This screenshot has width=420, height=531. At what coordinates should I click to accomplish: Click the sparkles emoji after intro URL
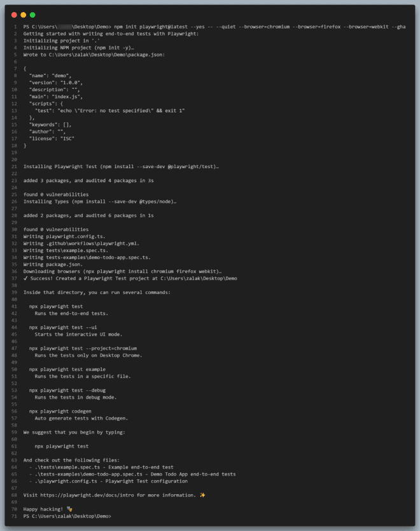tap(202, 495)
